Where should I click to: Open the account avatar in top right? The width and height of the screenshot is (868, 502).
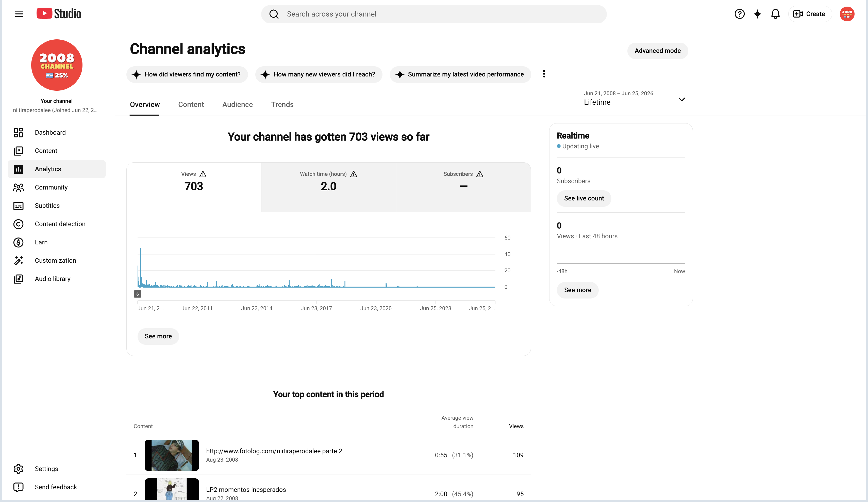[847, 14]
